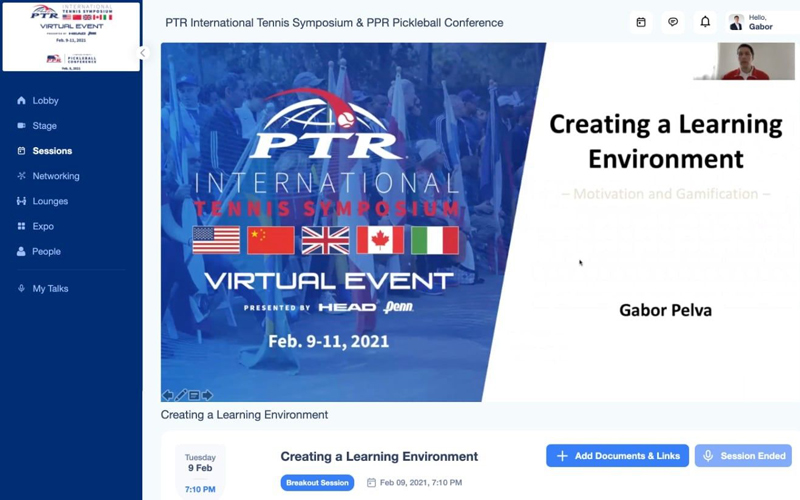Advance to next slide arrow

pos(207,395)
